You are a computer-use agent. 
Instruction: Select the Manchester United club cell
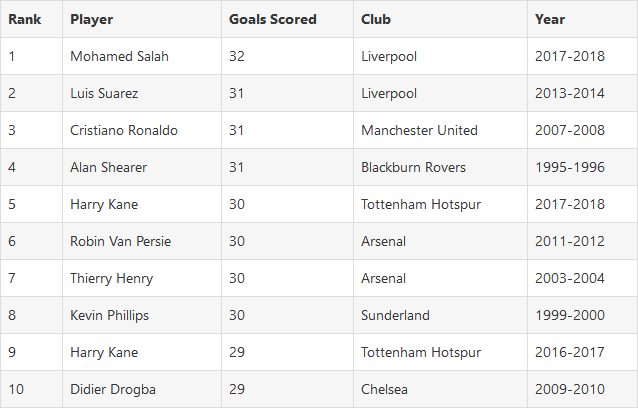419,130
